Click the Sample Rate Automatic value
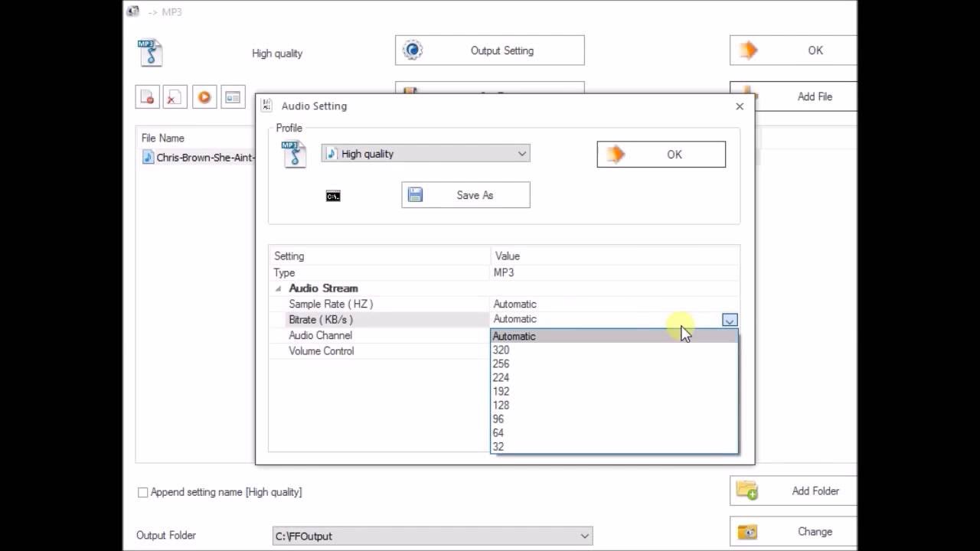The width and height of the screenshot is (980, 551). pyautogui.click(x=514, y=304)
